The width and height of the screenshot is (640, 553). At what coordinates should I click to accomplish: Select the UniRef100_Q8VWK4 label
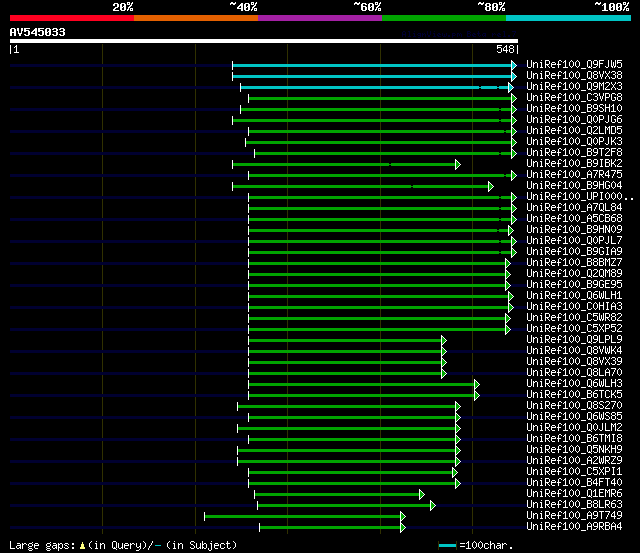click(574, 351)
